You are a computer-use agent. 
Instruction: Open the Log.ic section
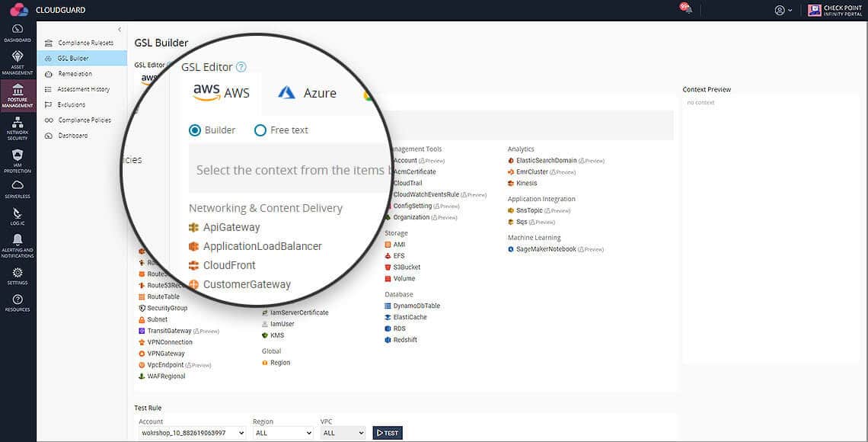(18, 216)
